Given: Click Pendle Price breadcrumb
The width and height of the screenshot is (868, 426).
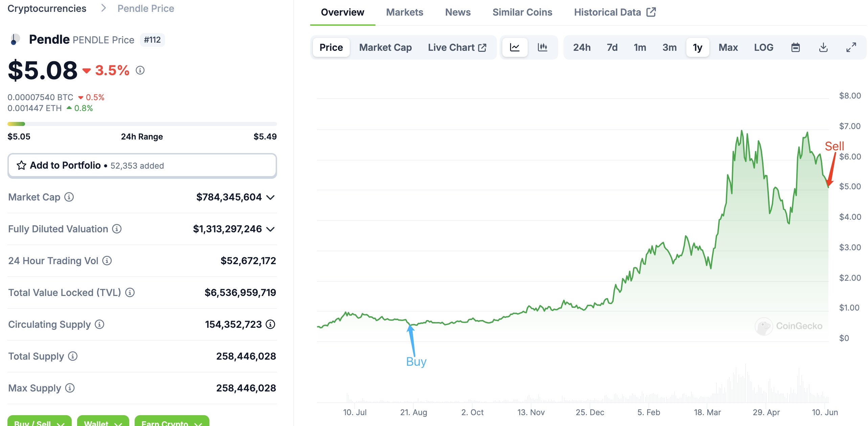Looking at the screenshot, I should click(x=146, y=8).
